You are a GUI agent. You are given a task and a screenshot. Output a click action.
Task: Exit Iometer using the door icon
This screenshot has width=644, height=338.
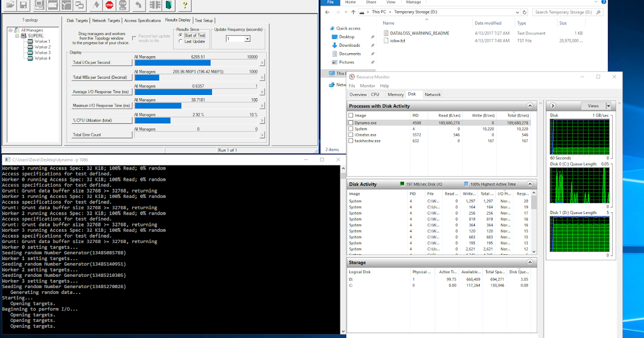pos(168,5)
